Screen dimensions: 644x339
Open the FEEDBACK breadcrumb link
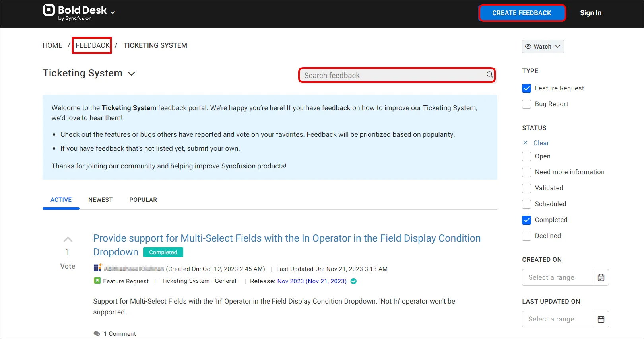point(92,45)
